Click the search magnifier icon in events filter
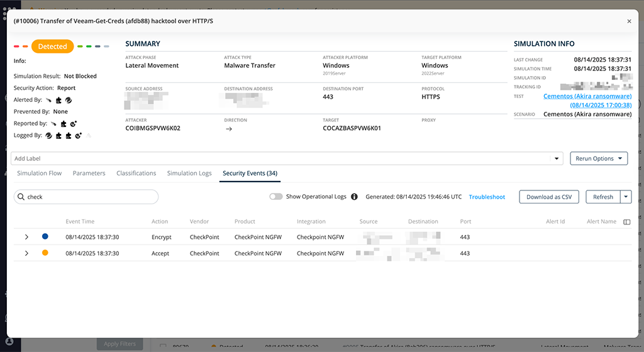 pos(21,197)
